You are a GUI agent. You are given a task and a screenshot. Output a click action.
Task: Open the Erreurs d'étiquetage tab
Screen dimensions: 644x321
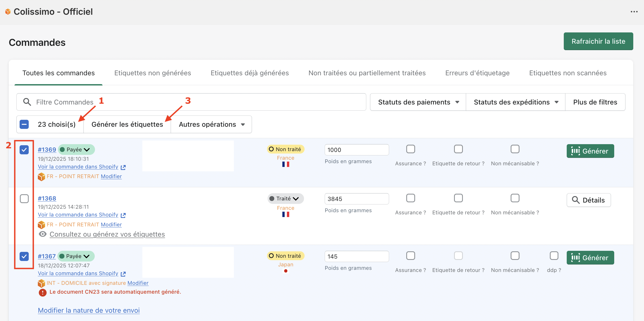pyautogui.click(x=477, y=73)
